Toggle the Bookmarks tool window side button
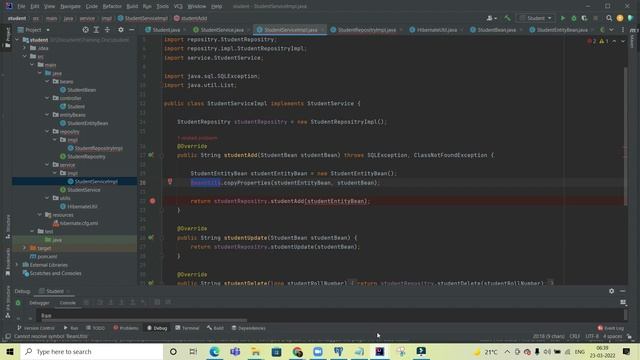Image resolution: width=640 pixels, height=360 pixels. (8, 261)
